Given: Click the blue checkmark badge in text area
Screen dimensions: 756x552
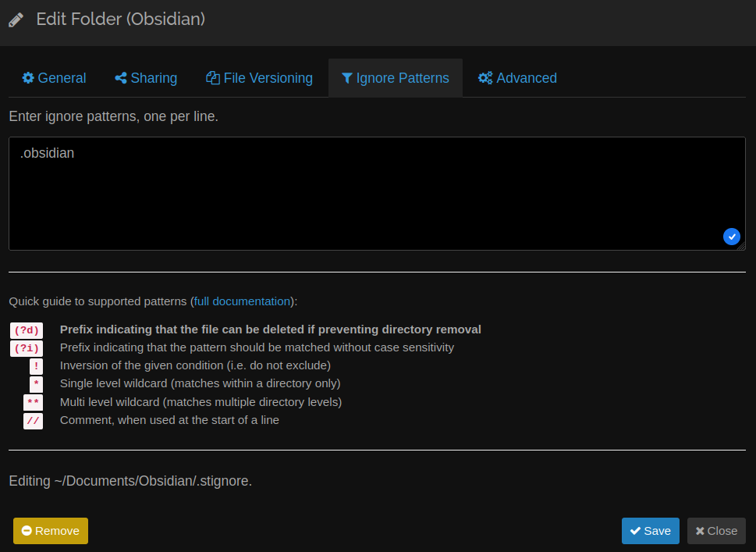Looking at the screenshot, I should (731, 237).
